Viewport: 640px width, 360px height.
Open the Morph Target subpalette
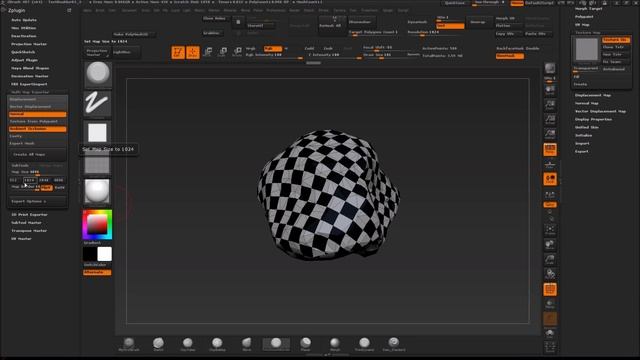tap(588, 9)
